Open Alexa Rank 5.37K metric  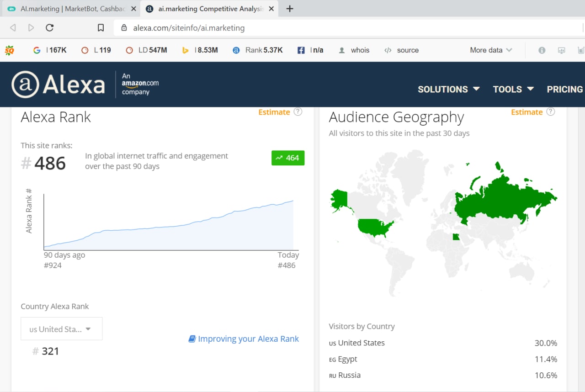pyautogui.click(x=257, y=50)
